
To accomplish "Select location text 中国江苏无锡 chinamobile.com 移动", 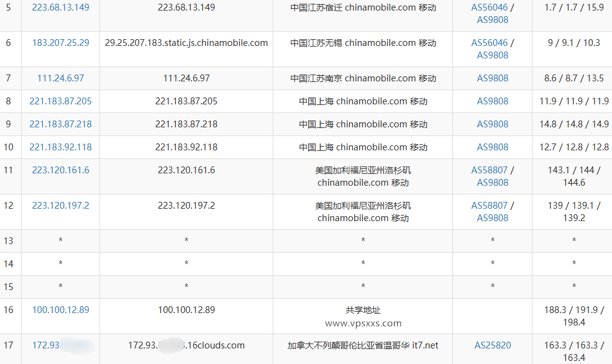I will click(x=363, y=43).
